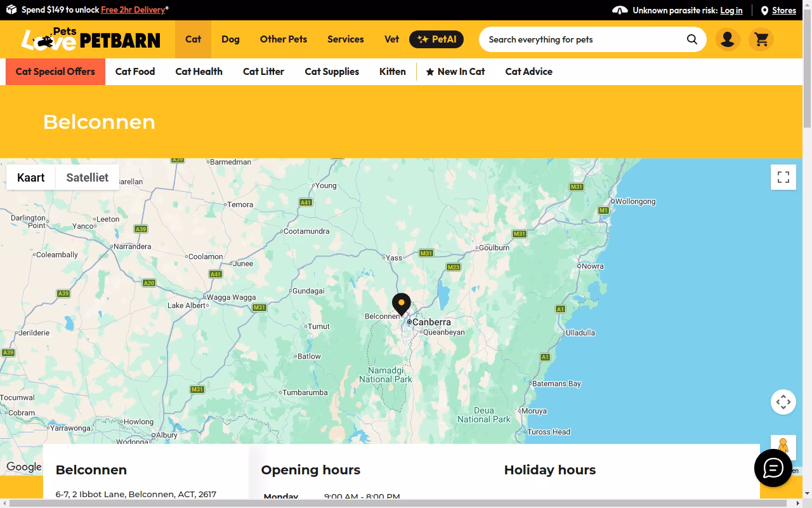Open the Vet menu
Image resolution: width=812 pixels, height=508 pixels.
click(392, 39)
